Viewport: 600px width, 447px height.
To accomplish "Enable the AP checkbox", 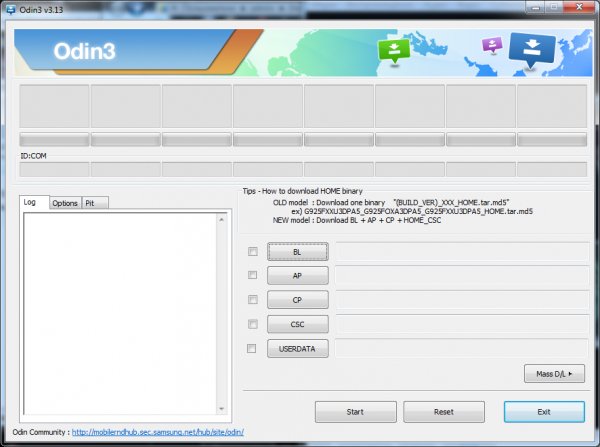I will click(253, 275).
